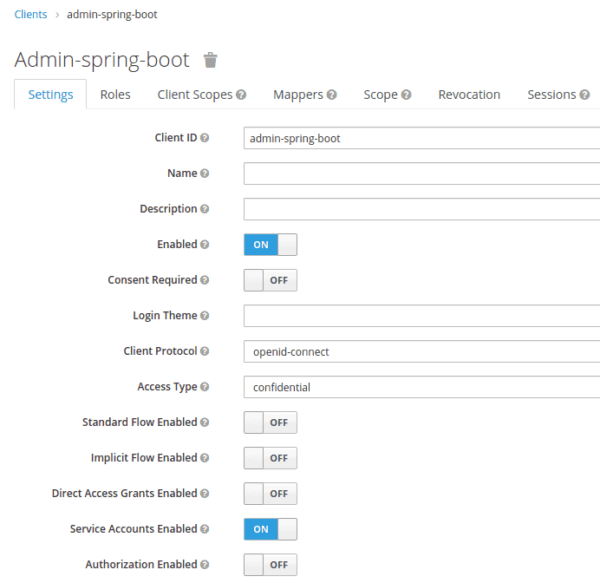
Task: Switch to the Roles tab
Action: click(x=115, y=95)
